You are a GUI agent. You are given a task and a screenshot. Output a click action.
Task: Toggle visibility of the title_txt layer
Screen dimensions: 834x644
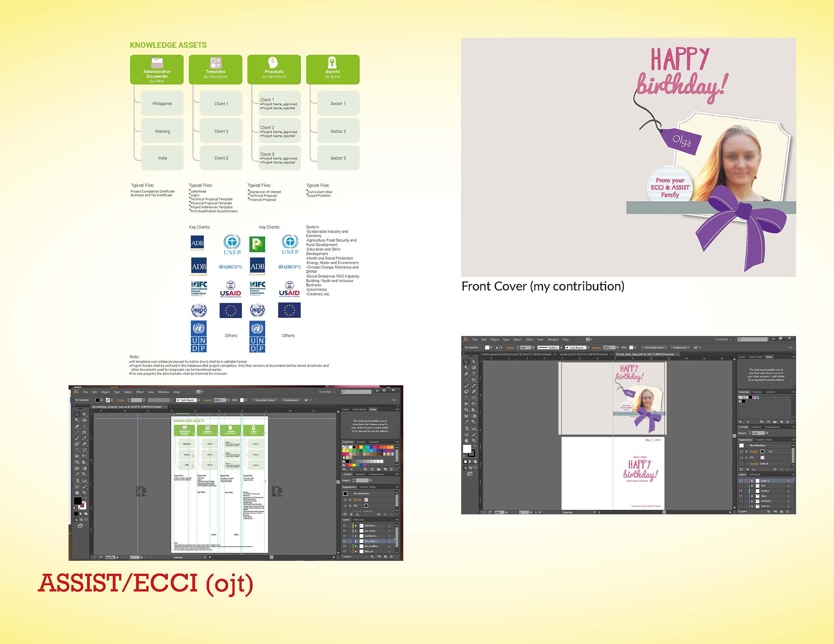click(344, 552)
